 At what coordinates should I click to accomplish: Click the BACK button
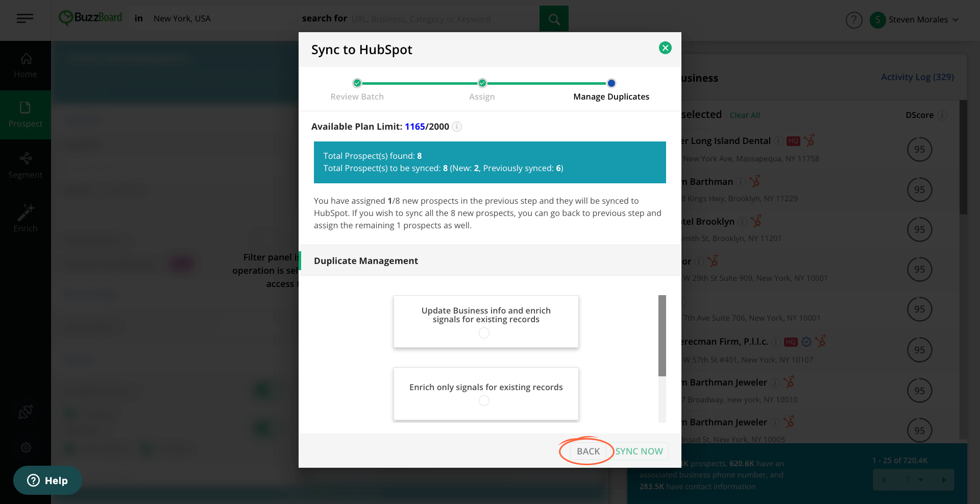tap(588, 451)
